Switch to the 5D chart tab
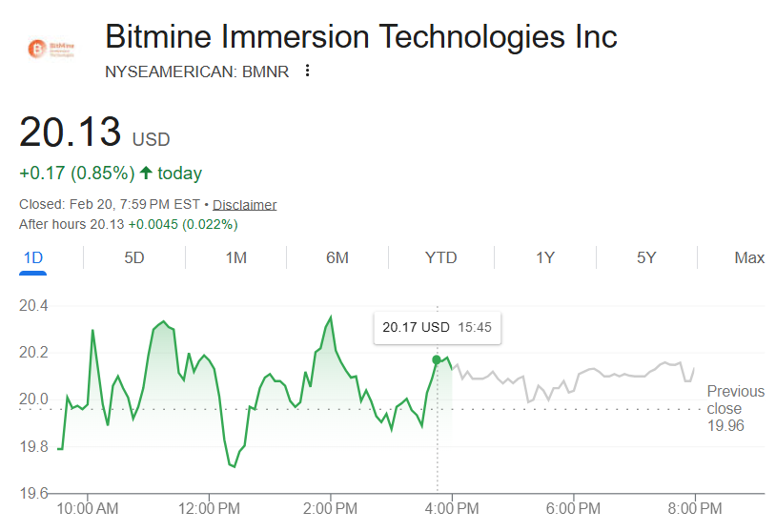The image size is (776, 532). [134, 257]
